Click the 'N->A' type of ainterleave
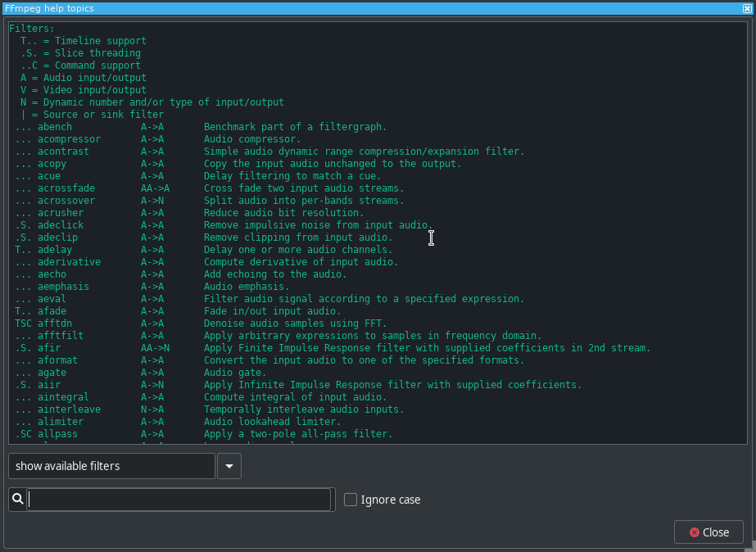This screenshot has height=552, width=756. 152,409
